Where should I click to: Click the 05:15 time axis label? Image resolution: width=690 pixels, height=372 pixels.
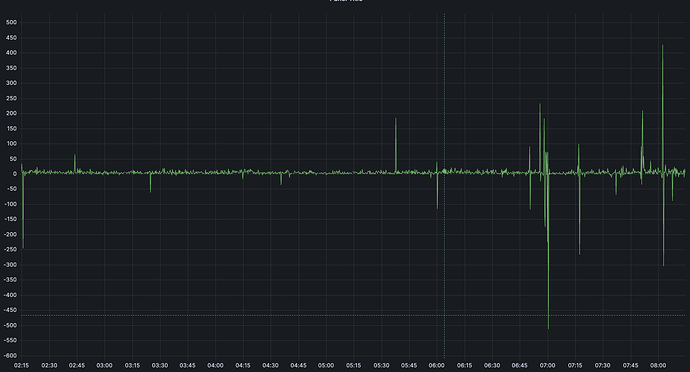pos(354,365)
